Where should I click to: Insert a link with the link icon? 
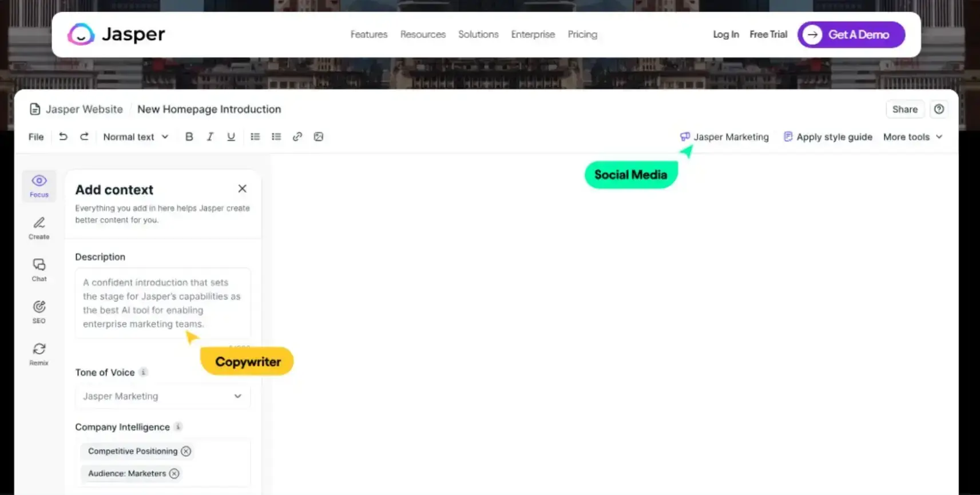pyautogui.click(x=297, y=137)
